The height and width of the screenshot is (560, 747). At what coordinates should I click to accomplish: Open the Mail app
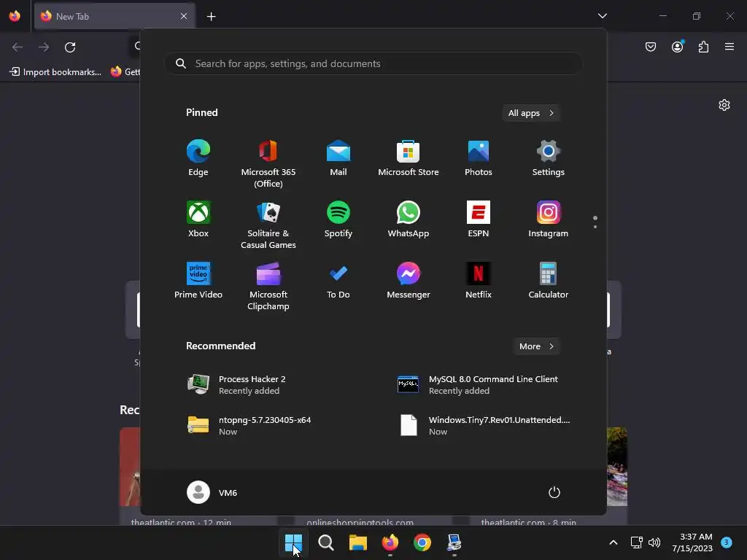click(x=338, y=158)
